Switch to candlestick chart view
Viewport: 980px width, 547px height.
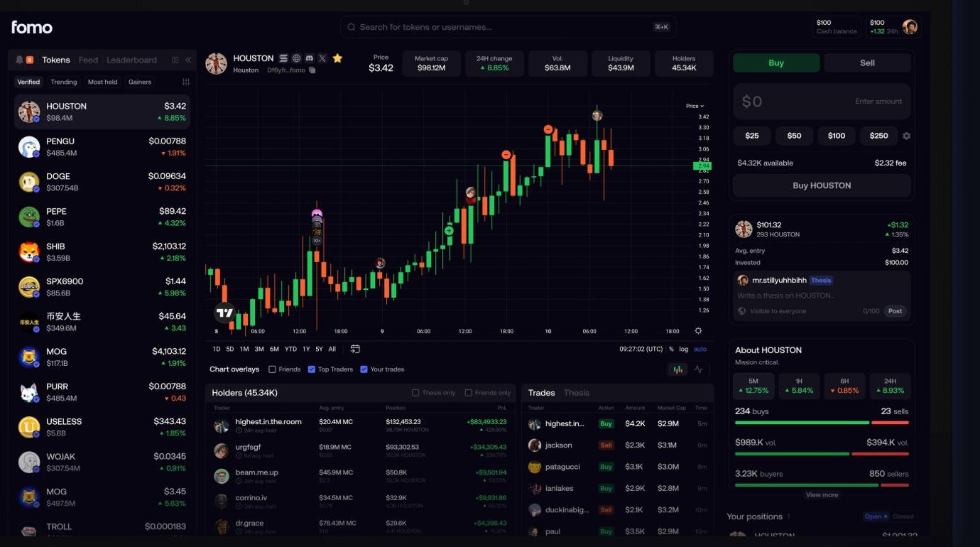click(678, 369)
